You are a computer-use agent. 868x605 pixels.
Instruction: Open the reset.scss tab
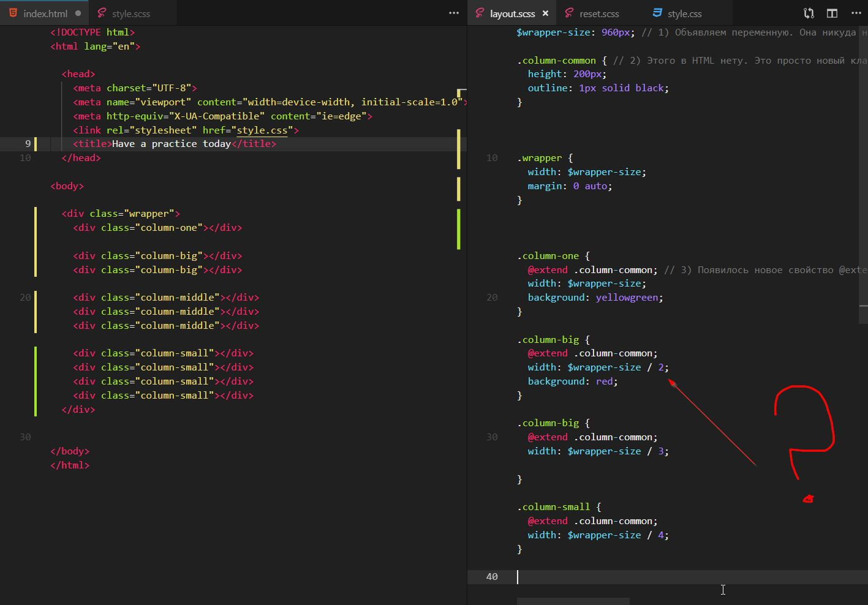pyautogui.click(x=600, y=13)
